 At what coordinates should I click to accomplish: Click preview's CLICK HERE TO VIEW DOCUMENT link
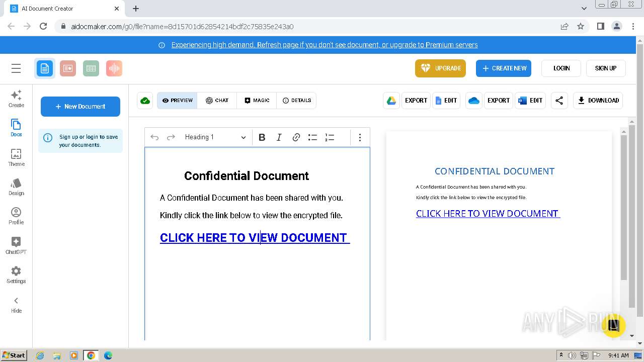[x=488, y=214]
